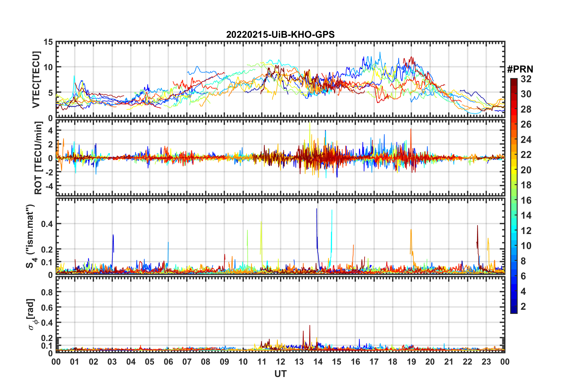Click x-axis tick label 05
This screenshot has width=561, height=392.
tap(150, 362)
